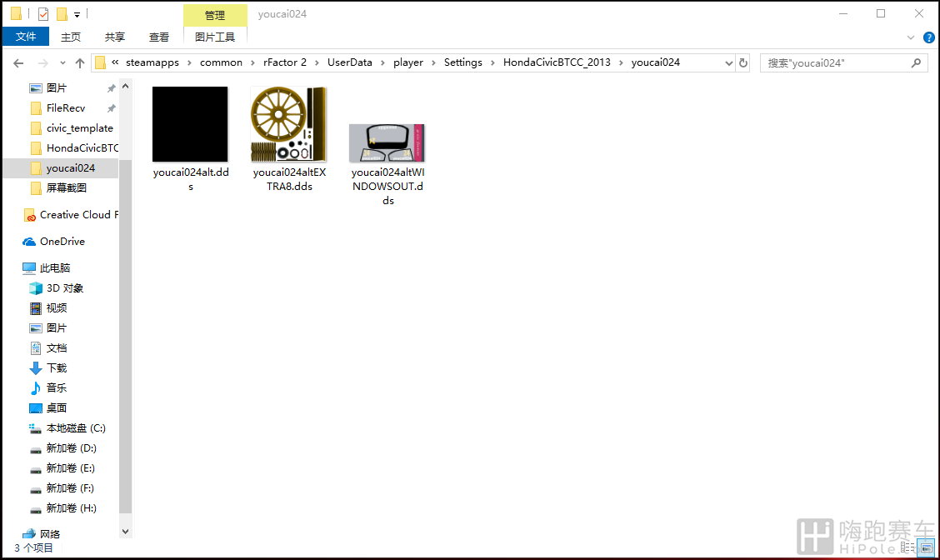This screenshot has width=940, height=560.
Task: Open civic_template folder in sidebar
Action: pos(80,128)
